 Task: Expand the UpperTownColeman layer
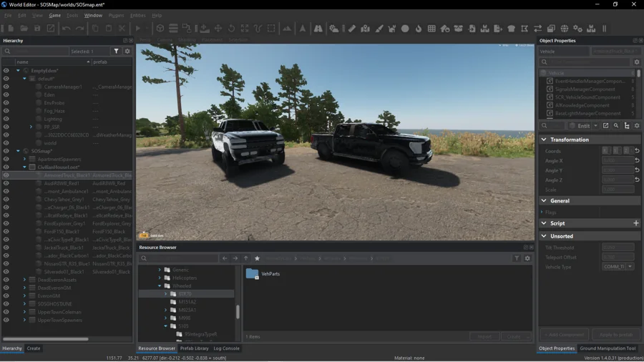(x=24, y=312)
